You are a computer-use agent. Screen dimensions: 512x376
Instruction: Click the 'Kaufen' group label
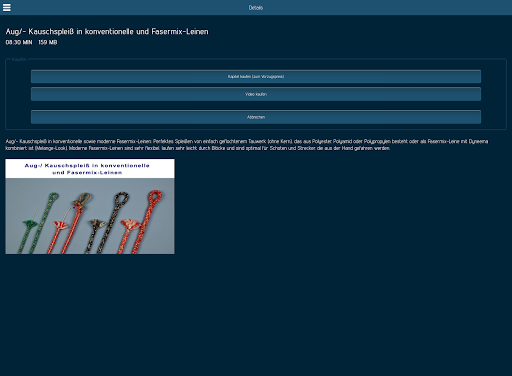pyautogui.click(x=19, y=59)
